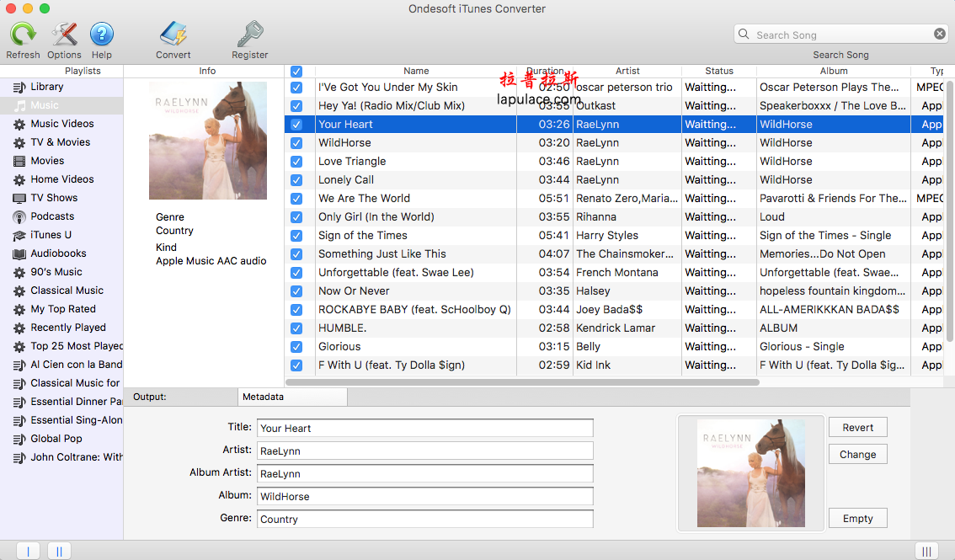Viewport: 955px width, 560px height.
Task: Click the TV & Movies gear icon
Action: pyautogui.click(x=19, y=142)
